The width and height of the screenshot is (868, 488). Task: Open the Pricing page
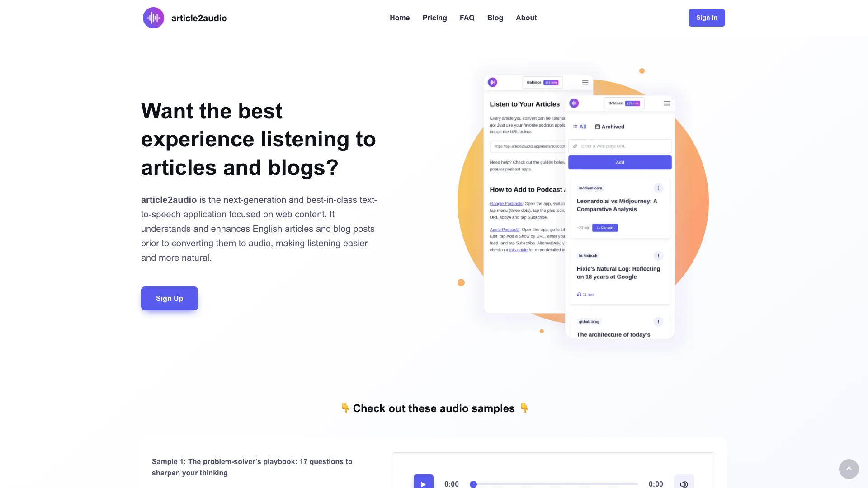434,18
